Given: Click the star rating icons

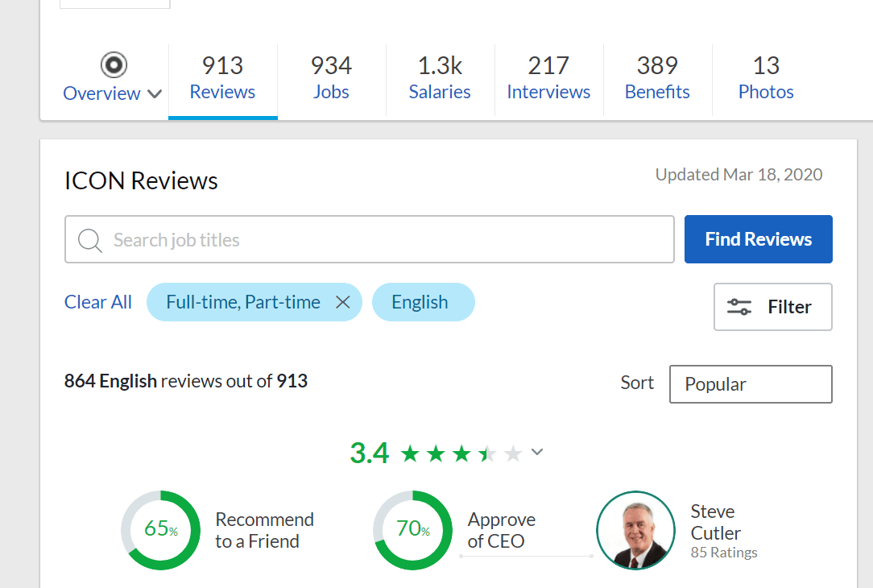Looking at the screenshot, I should 461,453.
